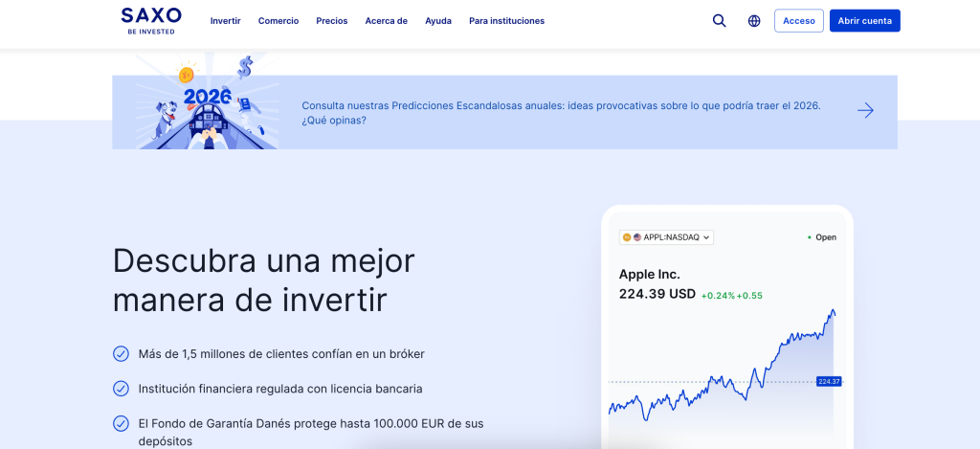Open the Invertir menu
980x449 pixels.
[225, 21]
